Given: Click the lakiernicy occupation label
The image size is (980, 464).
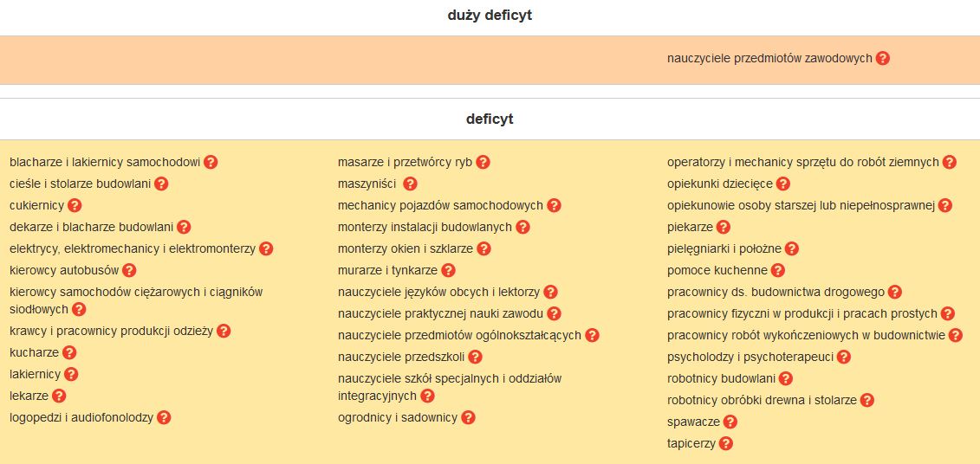Looking at the screenshot, I should point(35,375).
